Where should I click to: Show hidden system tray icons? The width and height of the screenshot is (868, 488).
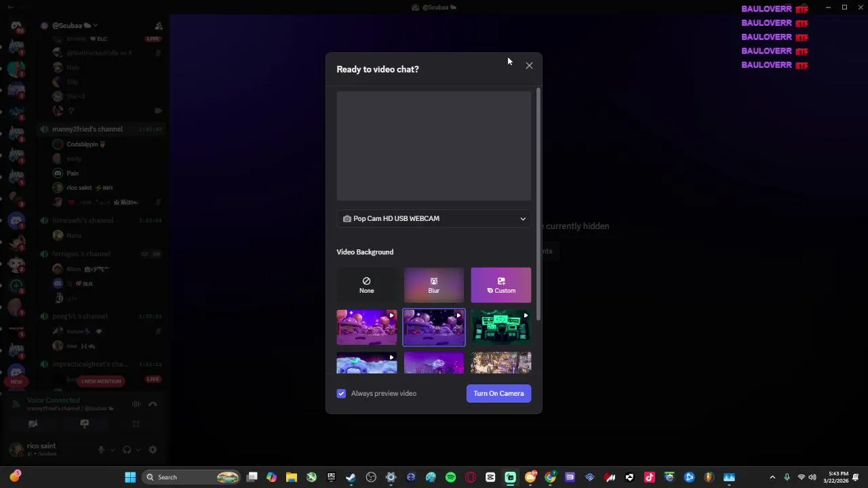(x=772, y=477)
